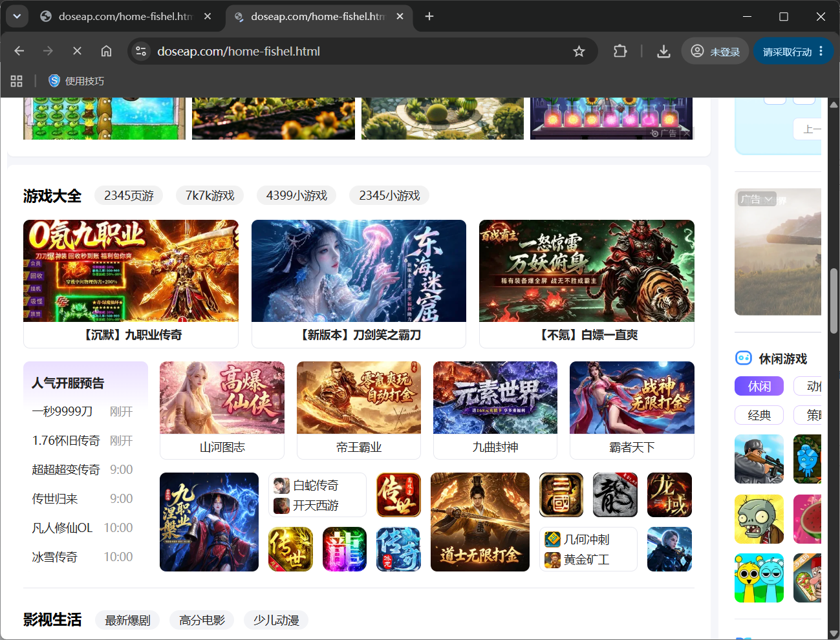Open the blue 传奇 game icon
Image resolution: width=840 pixels, height=640 pixels.
tap(398, 549)
